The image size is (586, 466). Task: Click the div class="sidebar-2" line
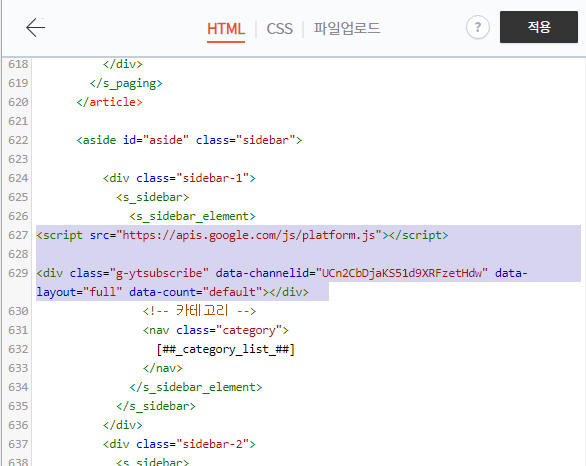(179, 444)
